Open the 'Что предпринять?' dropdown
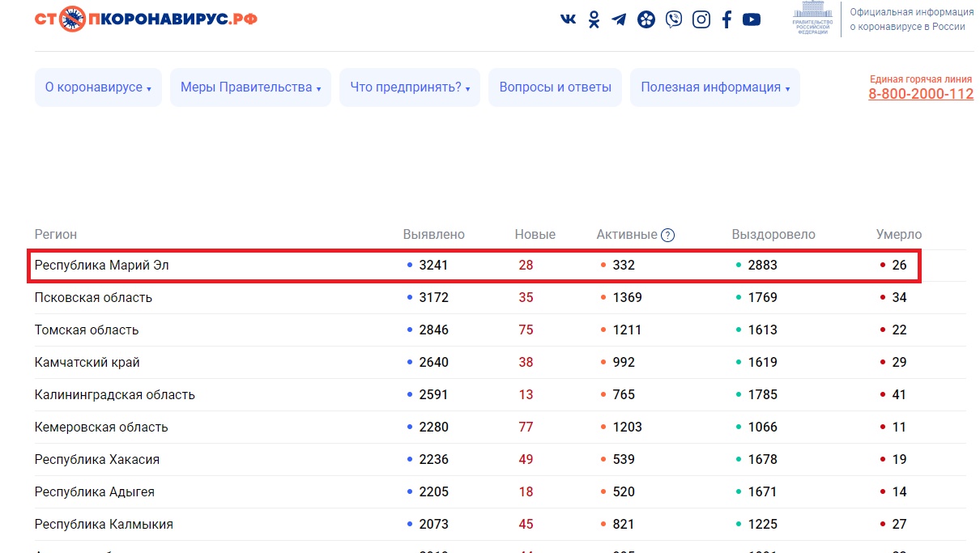This screenshot has width=980, height=553. click(x=410, y=87)
